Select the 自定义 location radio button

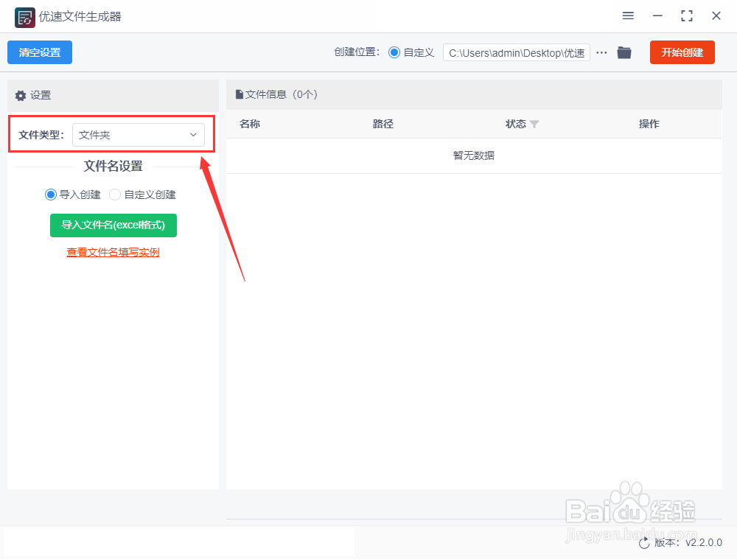(394, 52)
